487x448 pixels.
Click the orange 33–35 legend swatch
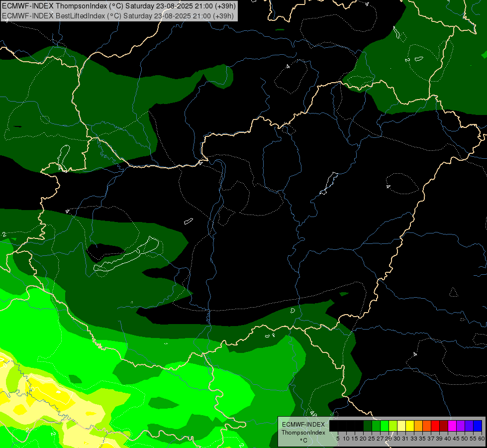[x=418, y=426]
